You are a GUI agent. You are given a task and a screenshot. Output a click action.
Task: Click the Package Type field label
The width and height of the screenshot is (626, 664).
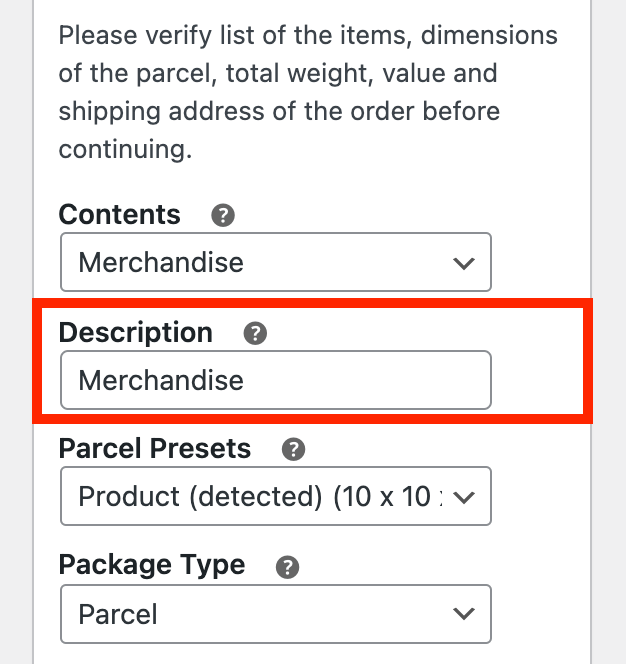pyautogui.click(x=152, y=565)
